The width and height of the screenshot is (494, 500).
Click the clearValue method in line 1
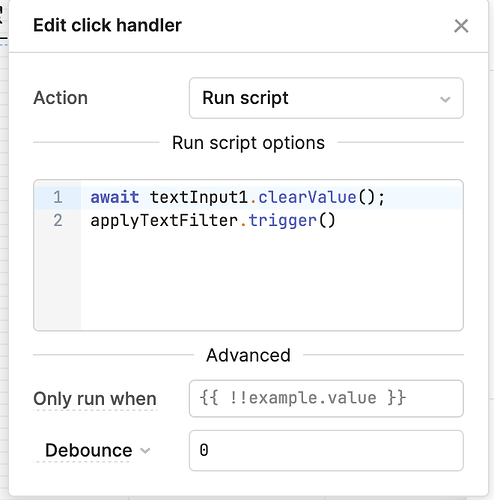(307, 197)
